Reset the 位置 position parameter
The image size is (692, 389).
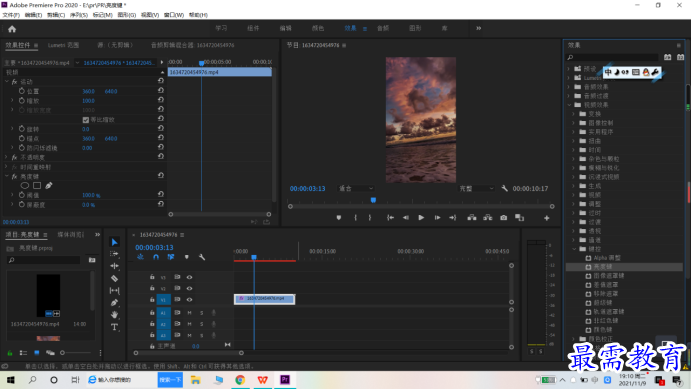tap(161, 91)
